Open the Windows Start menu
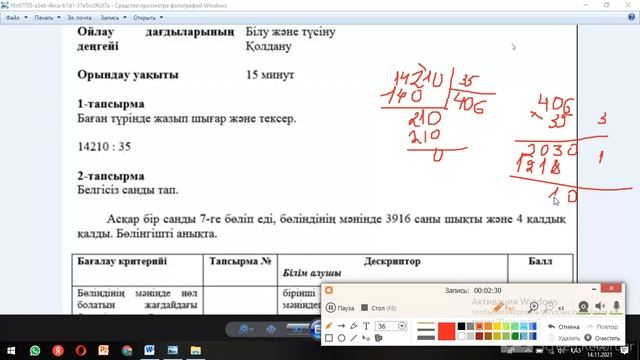640x360 pixels. point(11,351)
